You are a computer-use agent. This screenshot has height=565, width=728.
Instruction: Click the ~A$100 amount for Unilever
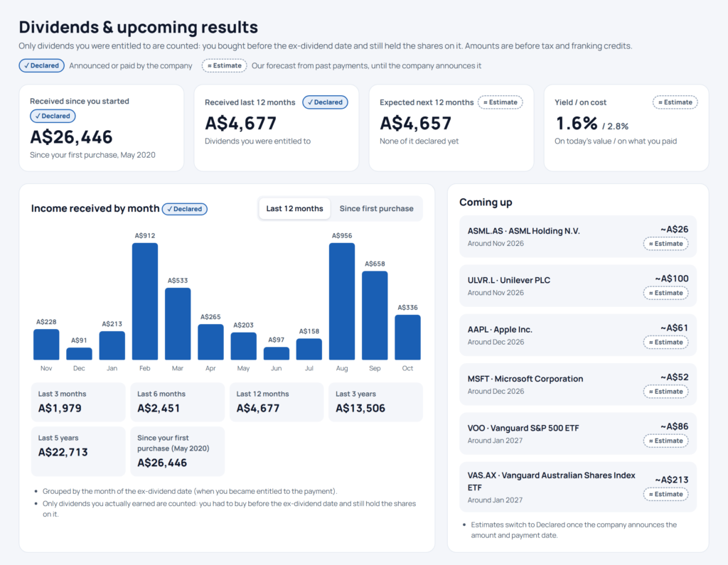671,279
